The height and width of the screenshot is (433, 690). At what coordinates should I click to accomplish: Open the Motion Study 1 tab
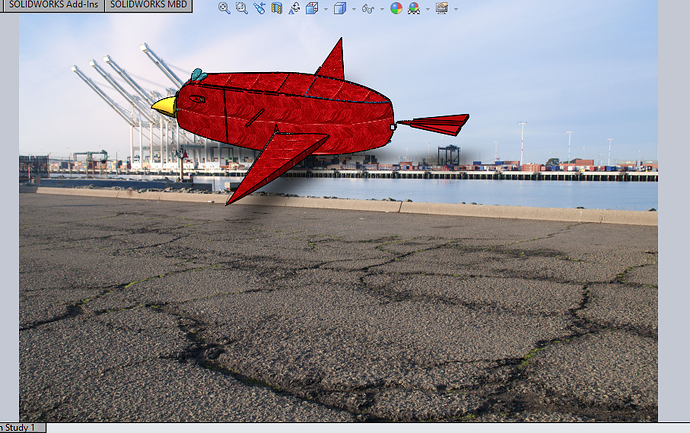coord(20,428)
